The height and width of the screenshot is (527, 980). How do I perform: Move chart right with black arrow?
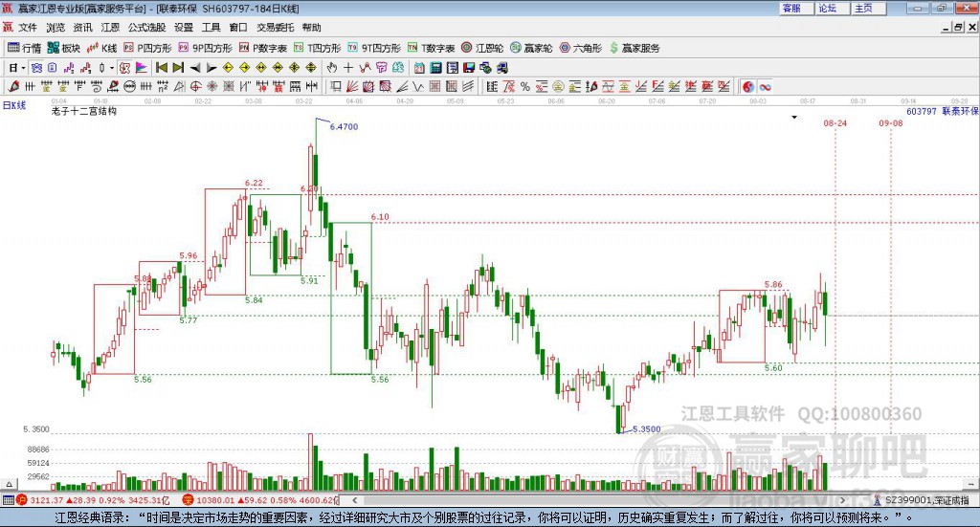coord(212,68)
